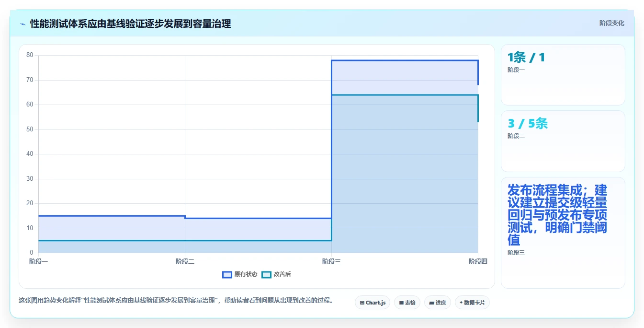Image resolution: width=644 pixels, height=328 pixels.
Task: Click the 70 y-axis value
Action: 30,80
